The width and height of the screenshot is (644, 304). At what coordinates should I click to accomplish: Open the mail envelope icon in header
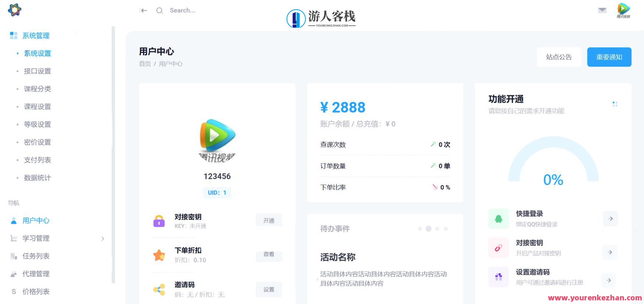(x=602, y=10)
